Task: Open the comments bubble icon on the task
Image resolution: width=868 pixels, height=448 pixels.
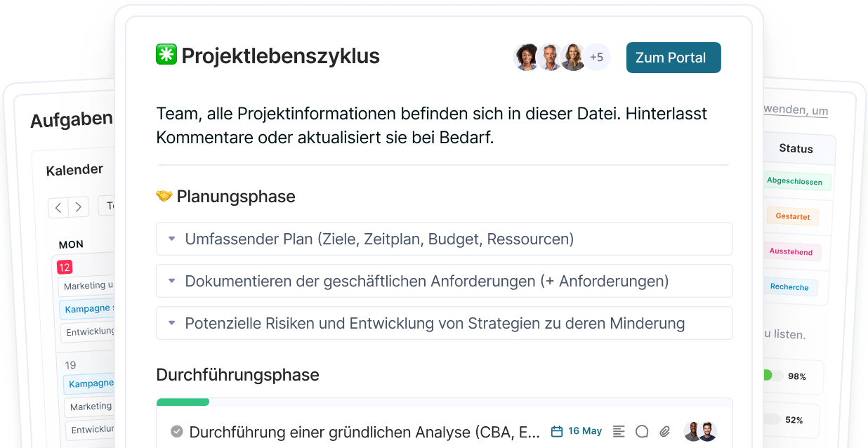Action: (642, 431)
